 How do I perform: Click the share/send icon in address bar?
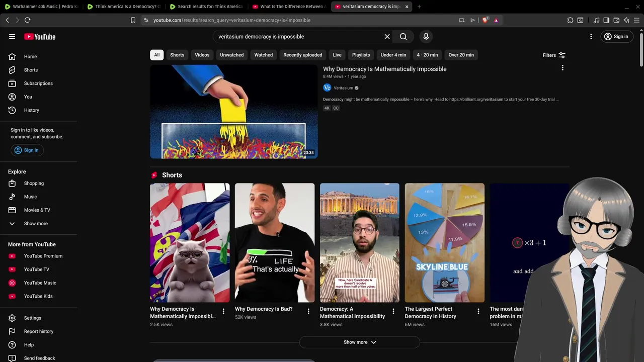tap(472, 20)
